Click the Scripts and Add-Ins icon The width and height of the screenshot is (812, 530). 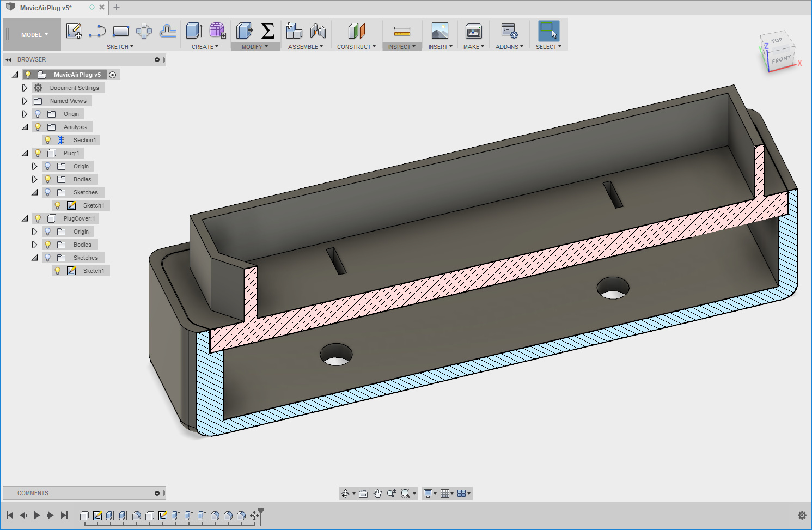click(509, 31)
